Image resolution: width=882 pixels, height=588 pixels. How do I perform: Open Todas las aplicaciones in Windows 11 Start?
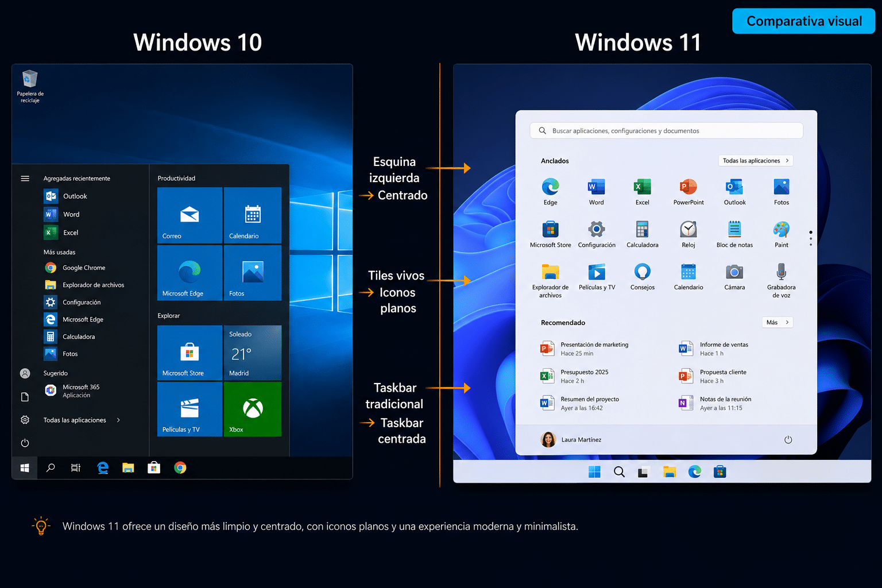[756, 161]
